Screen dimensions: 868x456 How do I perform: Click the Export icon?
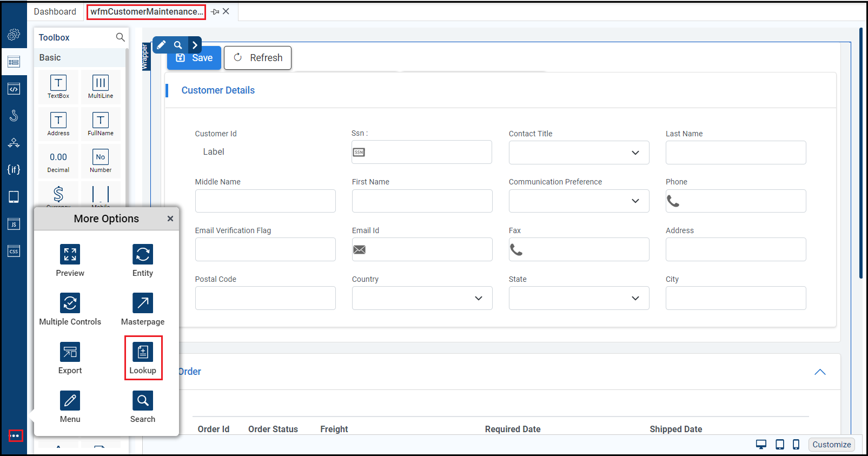(70, 352)
